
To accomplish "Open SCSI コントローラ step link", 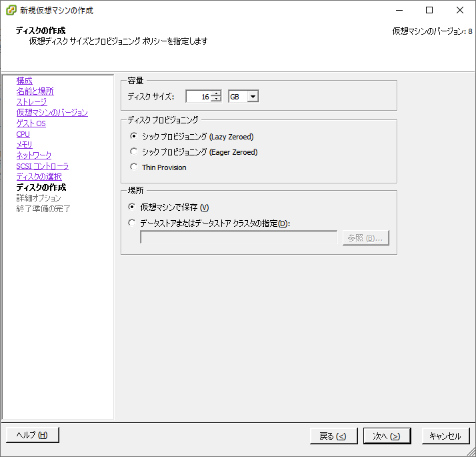I will (x=42, y=166).
